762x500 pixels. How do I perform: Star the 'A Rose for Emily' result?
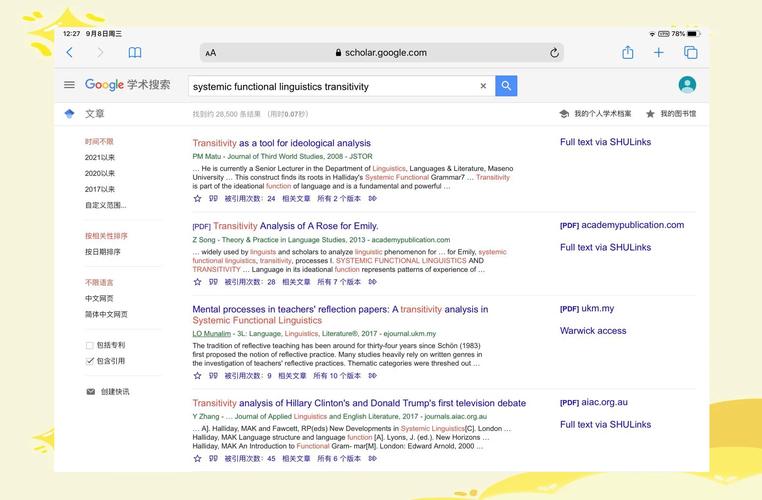pyautogui.click(x=197, y=282)
